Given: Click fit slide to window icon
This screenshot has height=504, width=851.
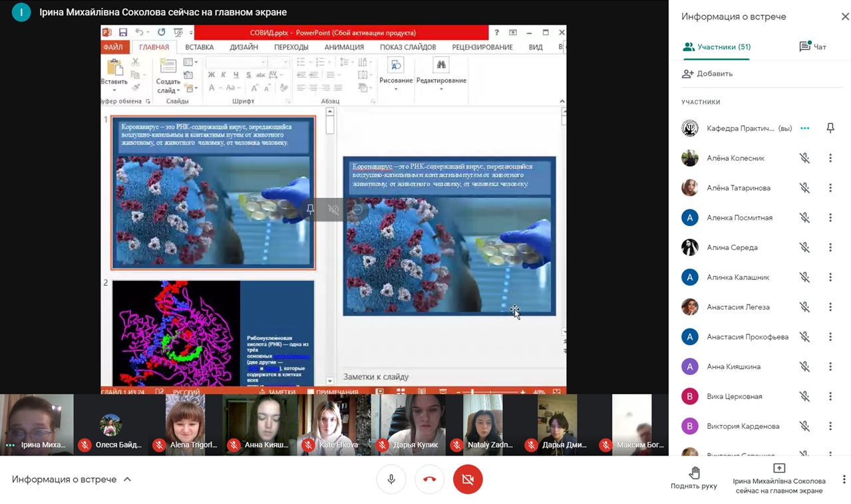Looking at the screenshot, I should (556, 392).
